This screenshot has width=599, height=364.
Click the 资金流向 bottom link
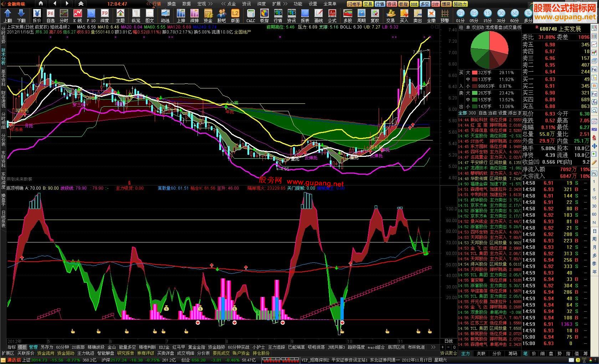[46, 353]
